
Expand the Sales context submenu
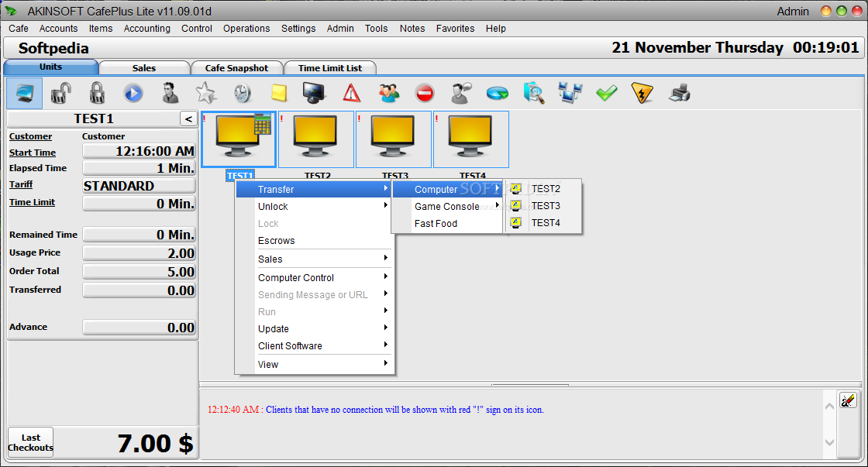coord(315,259)
